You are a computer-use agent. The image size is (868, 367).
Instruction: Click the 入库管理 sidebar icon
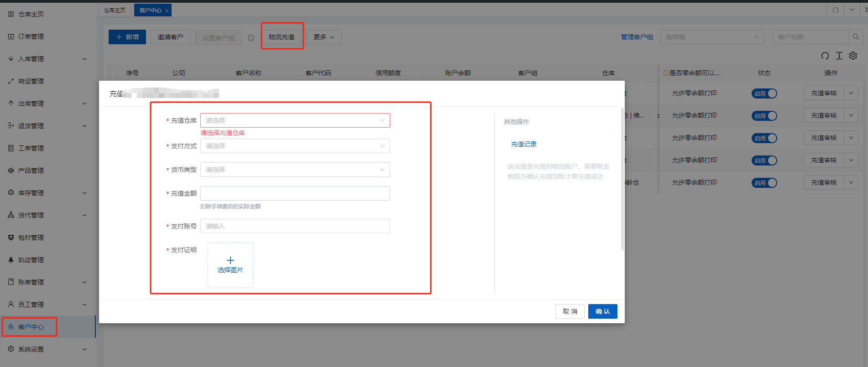tap(11, 59)
